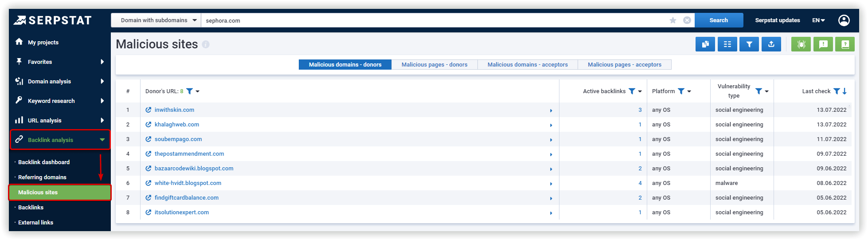Click the green bug report button
Viewport: 868px width, 240px height.
coord(801,44)
